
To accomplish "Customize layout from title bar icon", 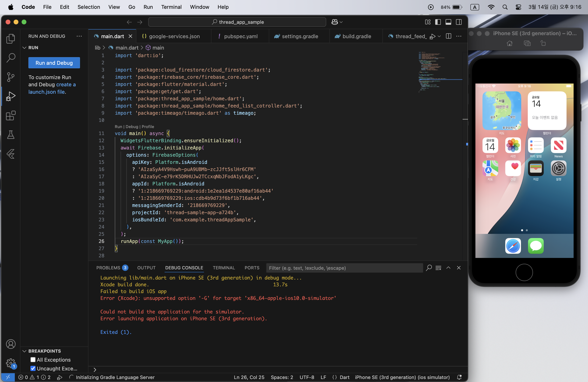I will click(428, 22).
